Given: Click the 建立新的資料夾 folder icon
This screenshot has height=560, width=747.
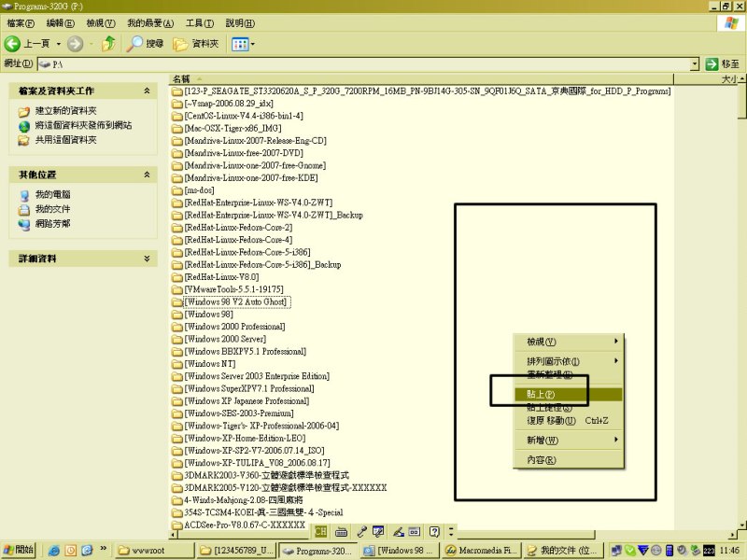Looking at the screenshot, I should (x=24, y=112).
